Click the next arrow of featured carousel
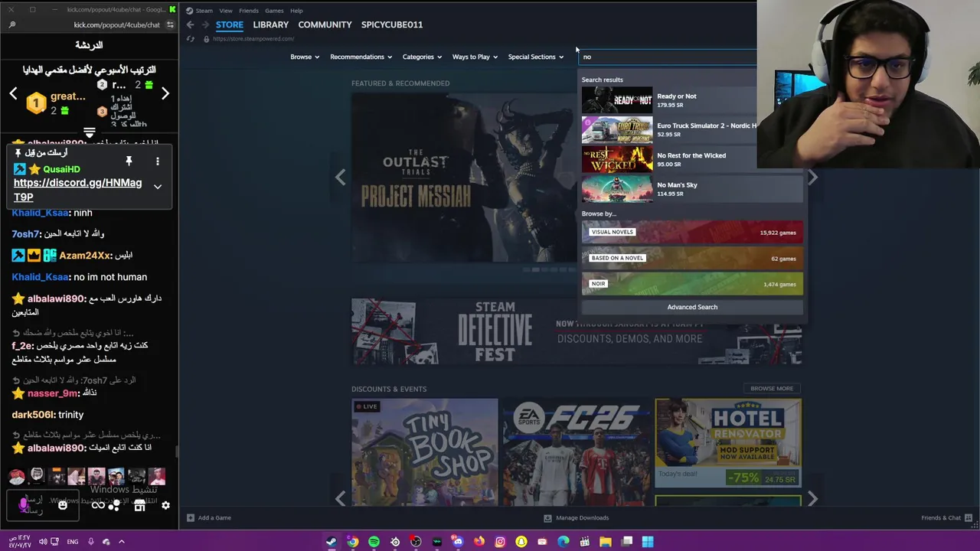 coord(812,178)
